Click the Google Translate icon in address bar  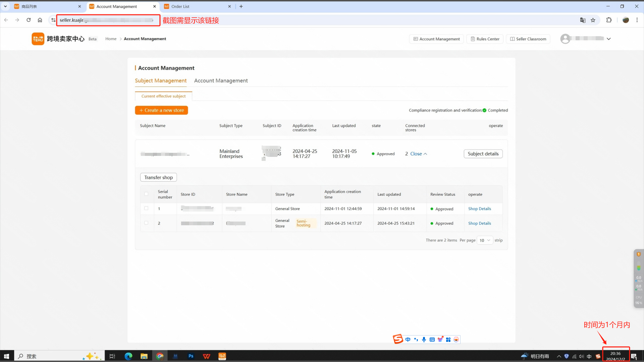(583, 20)
